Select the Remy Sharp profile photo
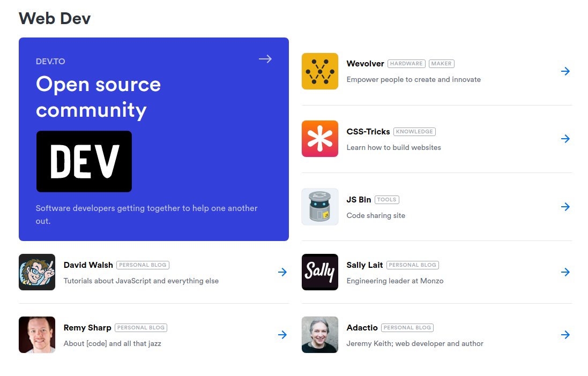The image size is (588, 376). tap(37, 335)
